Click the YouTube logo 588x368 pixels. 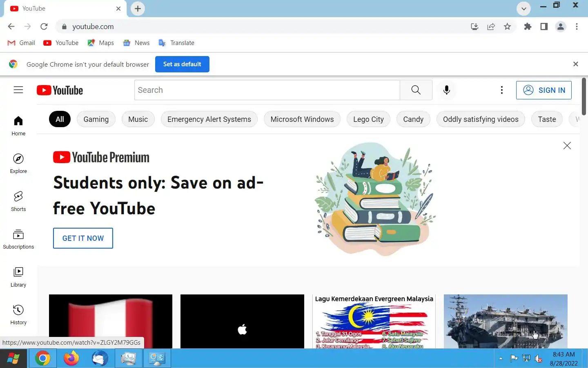point(60,90)
